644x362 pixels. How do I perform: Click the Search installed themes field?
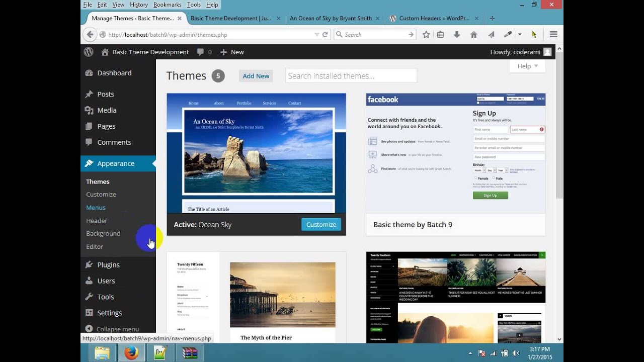click(x=351, y=76)
